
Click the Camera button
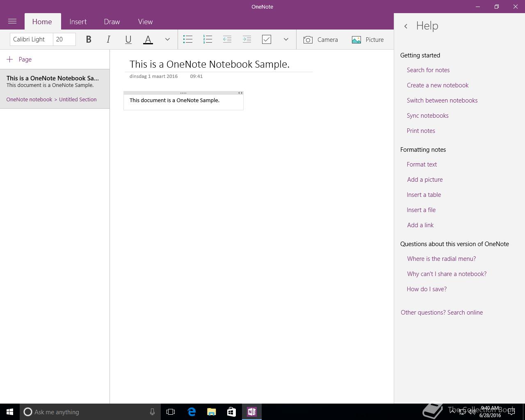coord(321,39)
